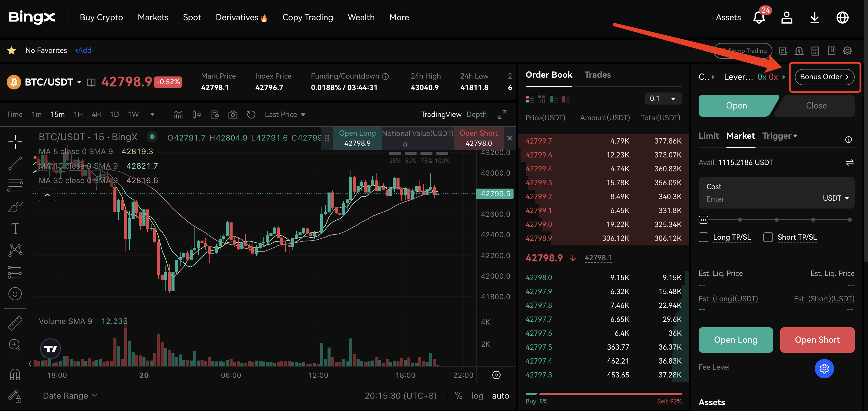The height and width of the screenshot is (411, 868).
Task: Click the download app icon
Action: point(814,18)
